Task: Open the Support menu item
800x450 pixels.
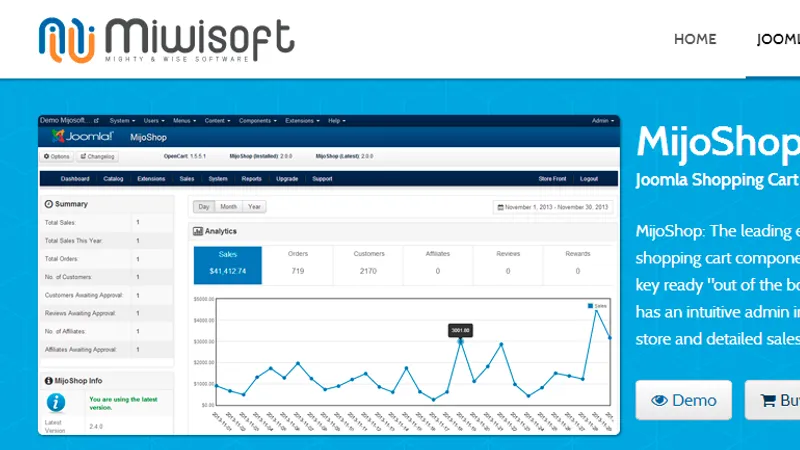Action: coord(322,179)
